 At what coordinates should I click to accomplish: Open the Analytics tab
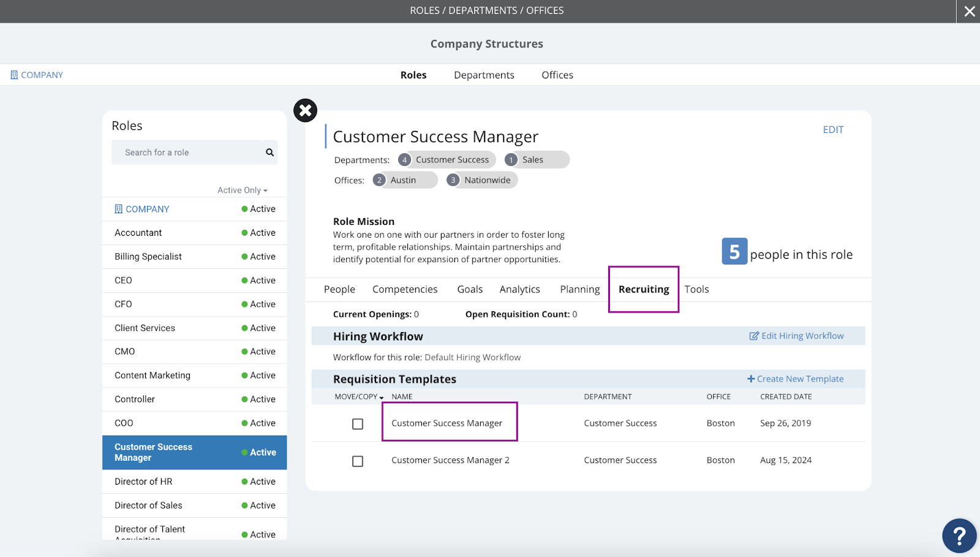[519, 289]
